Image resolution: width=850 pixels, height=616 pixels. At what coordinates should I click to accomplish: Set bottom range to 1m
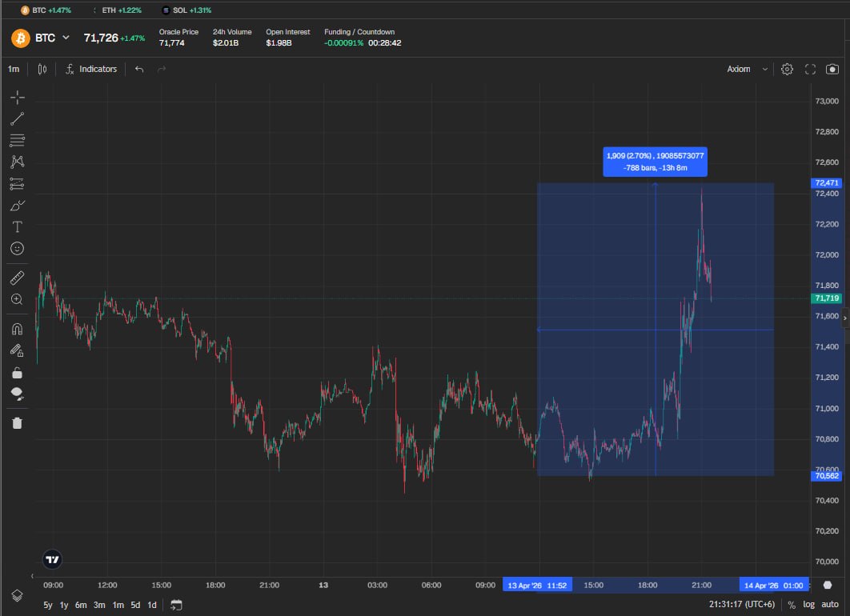[x=118, y=605]
